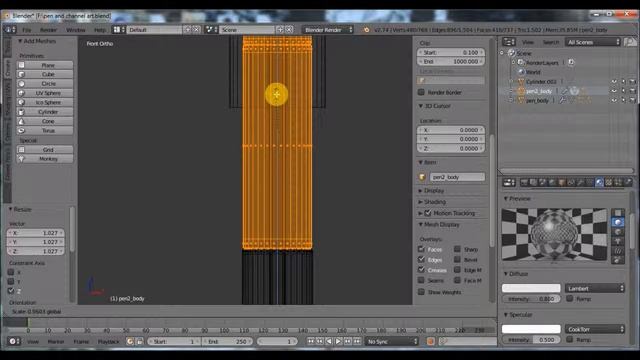Open the No Sync playback dropdown
640x360 pixels.
tap(392, 341)
